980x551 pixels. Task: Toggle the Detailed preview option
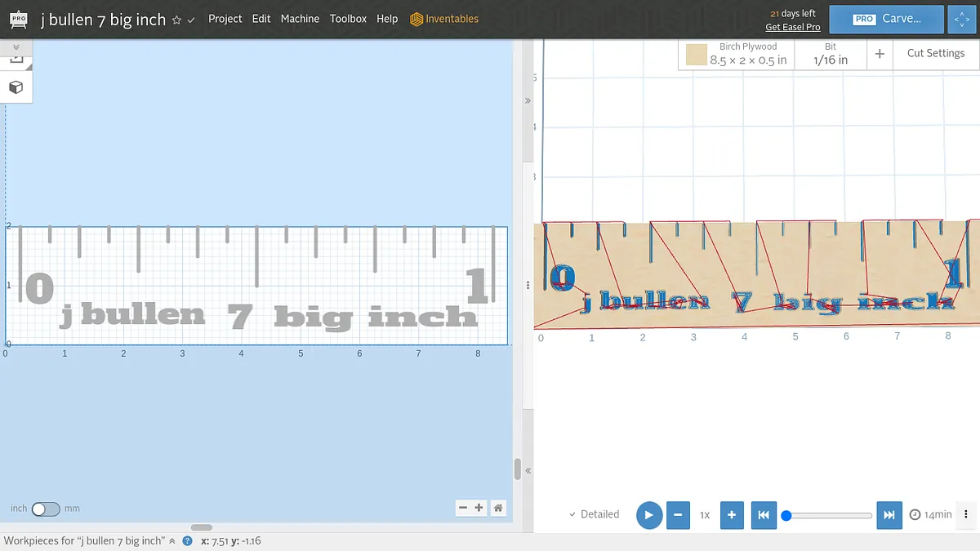594,514
